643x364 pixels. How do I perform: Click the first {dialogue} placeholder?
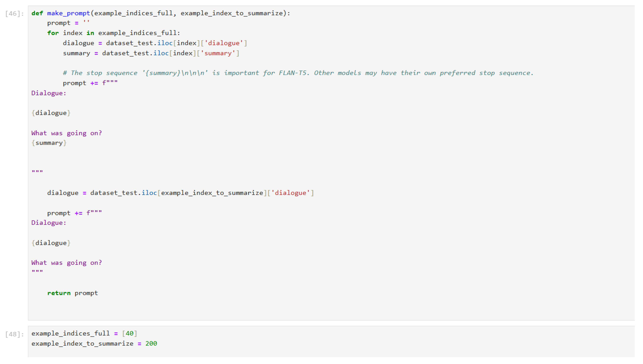(51, 113)
